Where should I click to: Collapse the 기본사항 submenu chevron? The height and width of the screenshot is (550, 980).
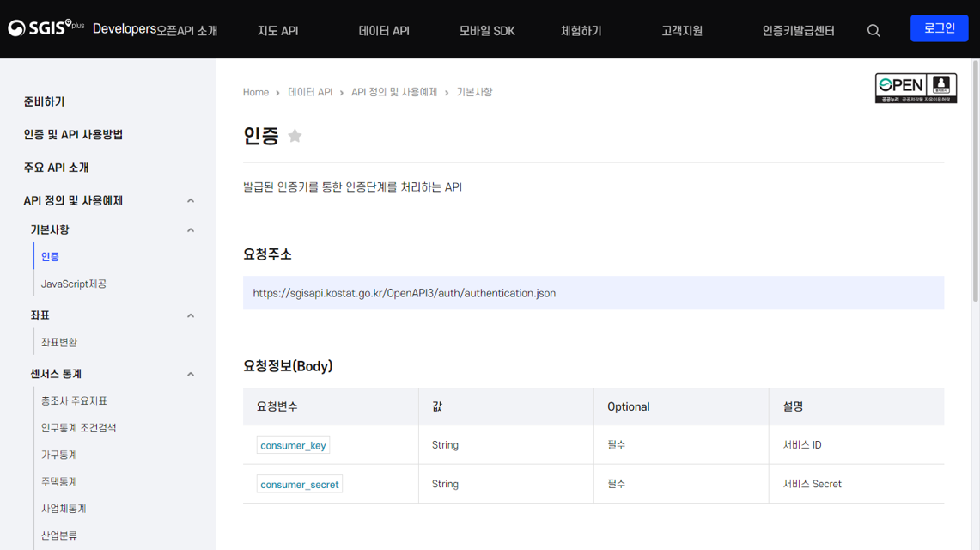[191, 230]
